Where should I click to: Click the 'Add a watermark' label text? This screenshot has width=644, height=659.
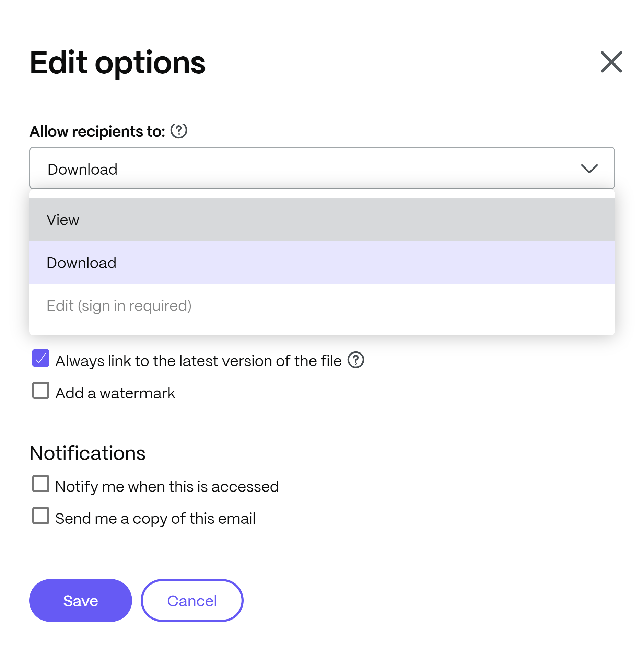pos(115,393)
